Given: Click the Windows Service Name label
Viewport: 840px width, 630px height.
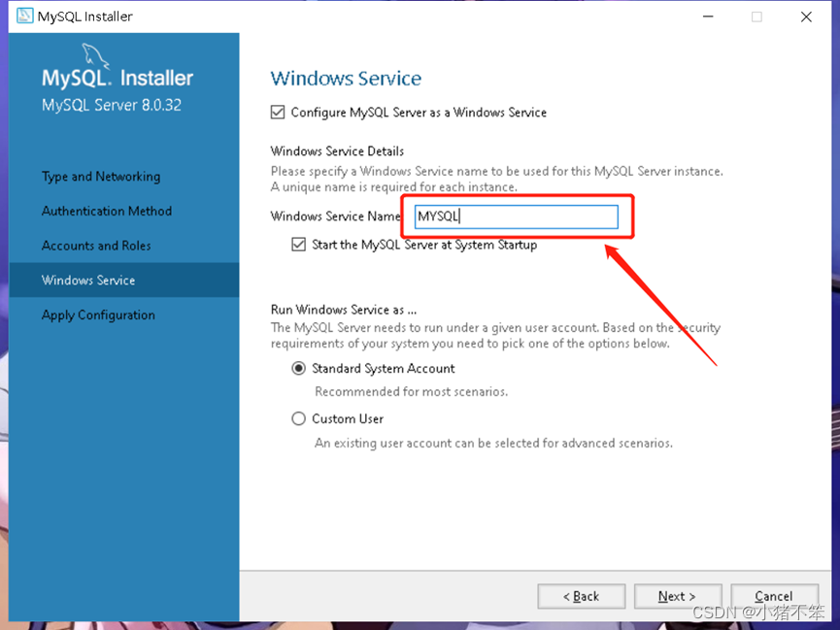Looking at the screenshot, I should coord(335,216).
